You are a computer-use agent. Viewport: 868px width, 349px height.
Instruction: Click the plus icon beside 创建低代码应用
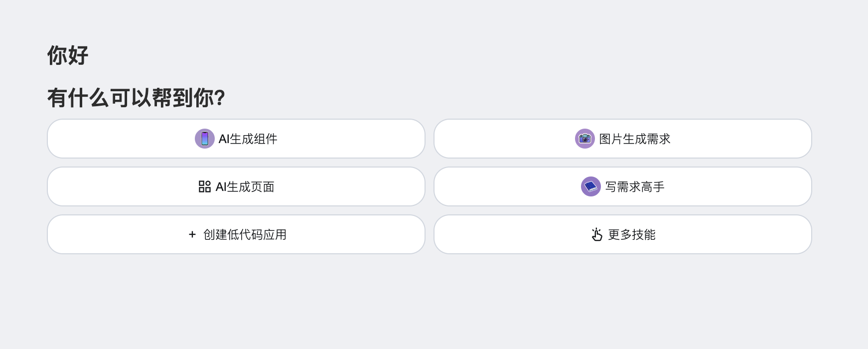tap(192, 234)
